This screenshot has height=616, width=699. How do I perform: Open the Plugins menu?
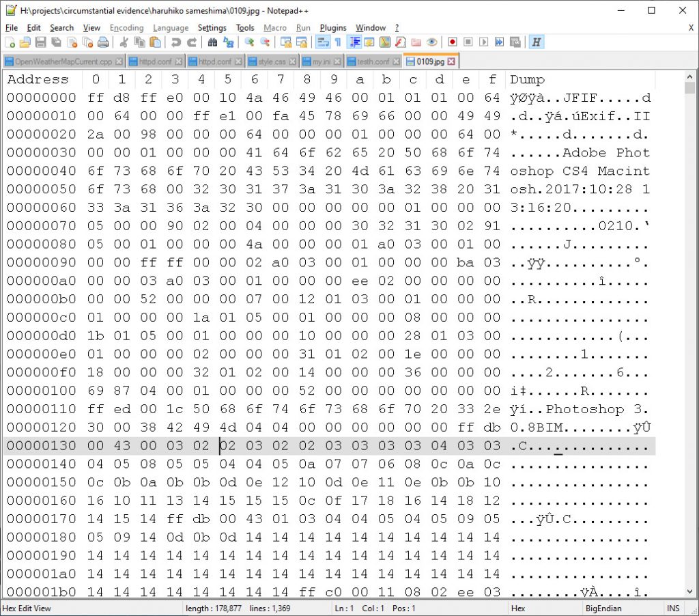[333, 28]
